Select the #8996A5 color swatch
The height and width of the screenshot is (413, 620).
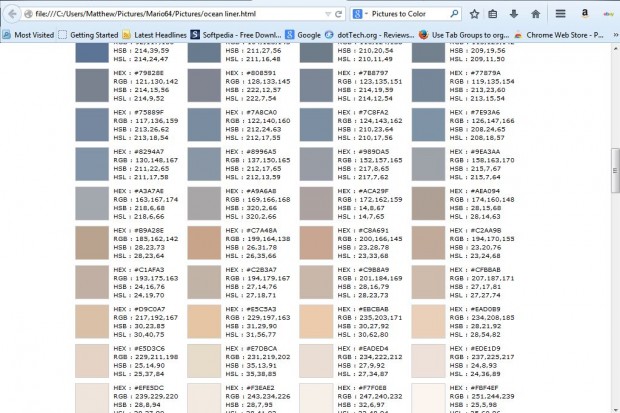(204, 164)
